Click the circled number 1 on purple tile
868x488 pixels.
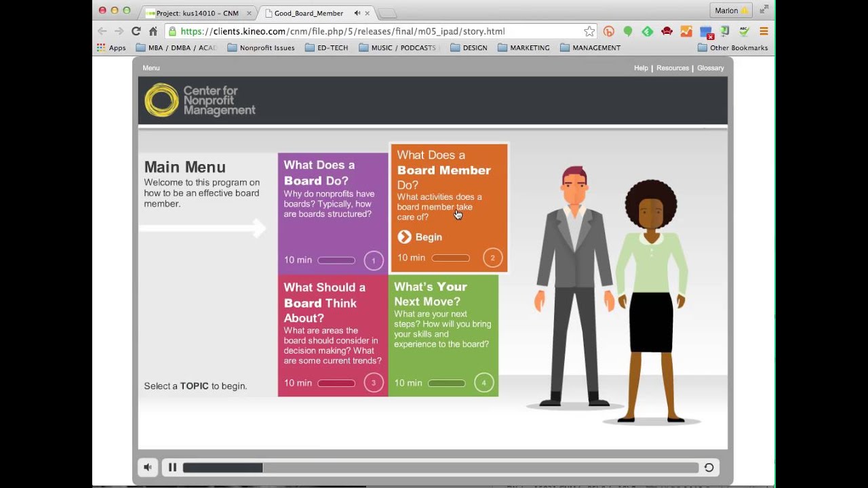coord(374,260)
